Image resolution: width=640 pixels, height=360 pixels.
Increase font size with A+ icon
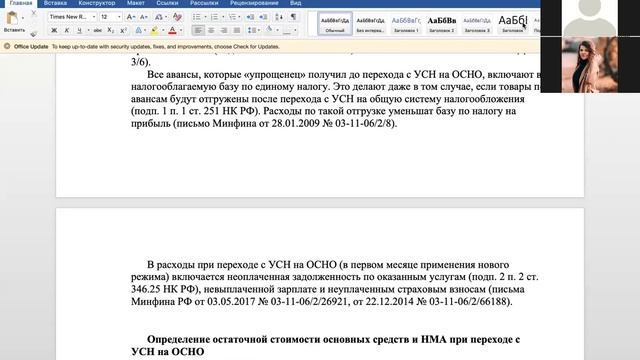[130, 17]
